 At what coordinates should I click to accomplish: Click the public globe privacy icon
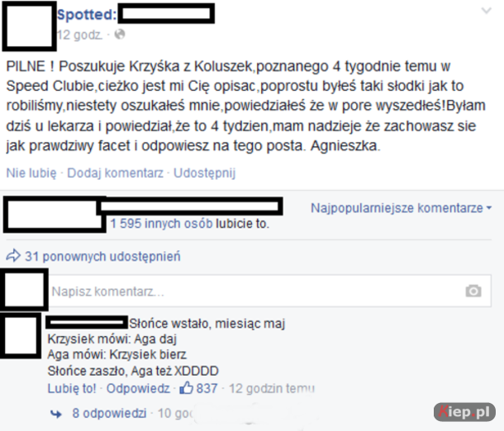pos(120,34)
